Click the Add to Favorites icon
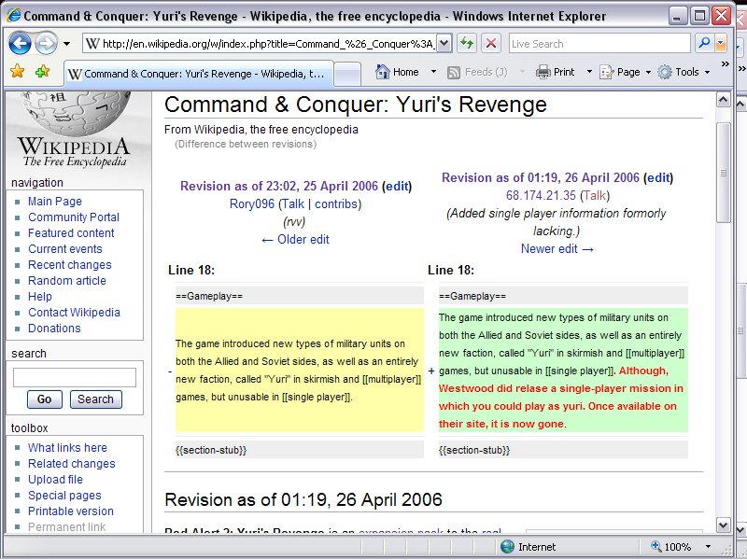 (x=42, y=72)
